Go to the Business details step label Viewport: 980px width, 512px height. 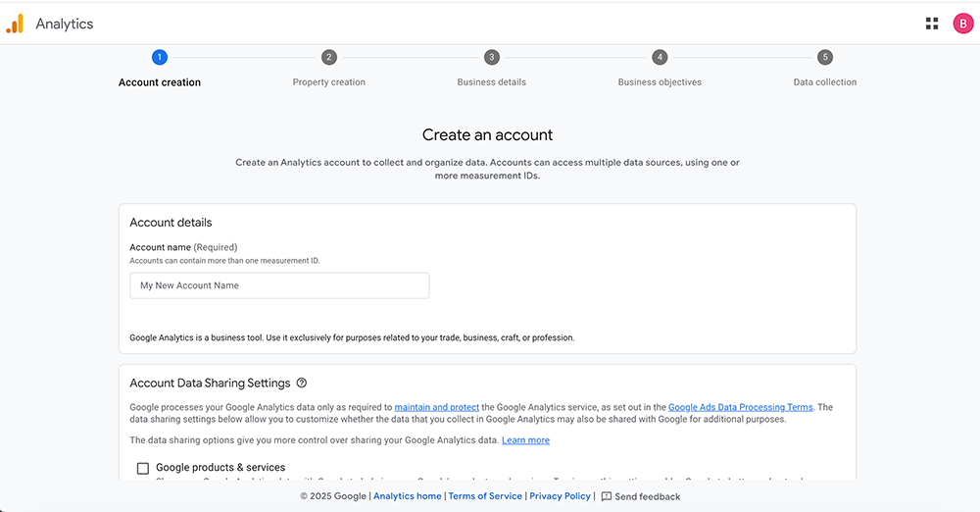click(x=491, y=82)
